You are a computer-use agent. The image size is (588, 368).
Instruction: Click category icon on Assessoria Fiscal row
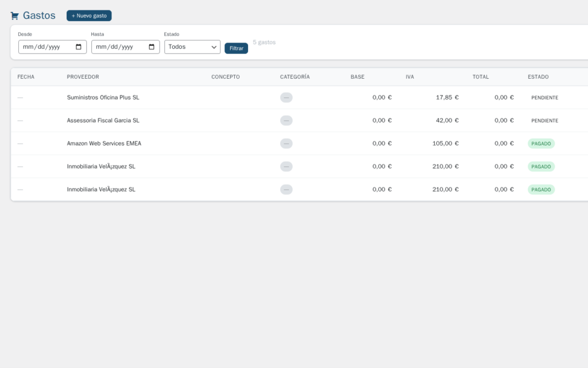click(x=286, y=120)
